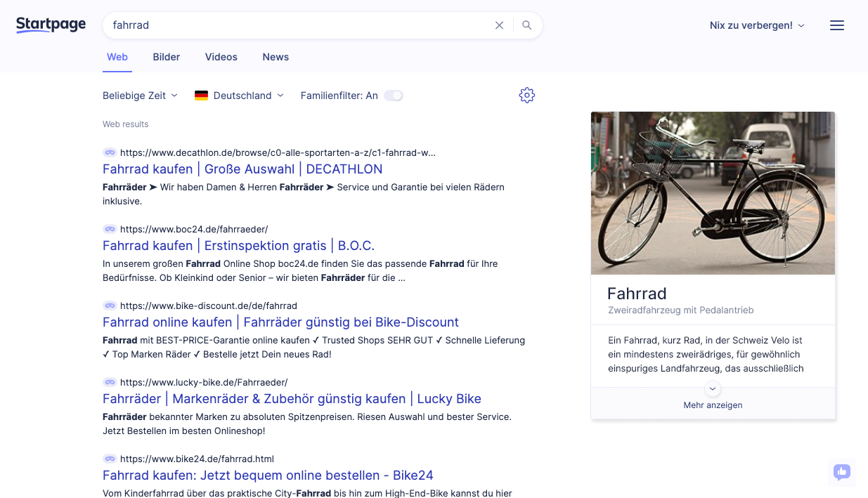Screen dimensions: 868x498
Task: Toggle the Familienfilter switch
Action: click(x=394, y=96)
